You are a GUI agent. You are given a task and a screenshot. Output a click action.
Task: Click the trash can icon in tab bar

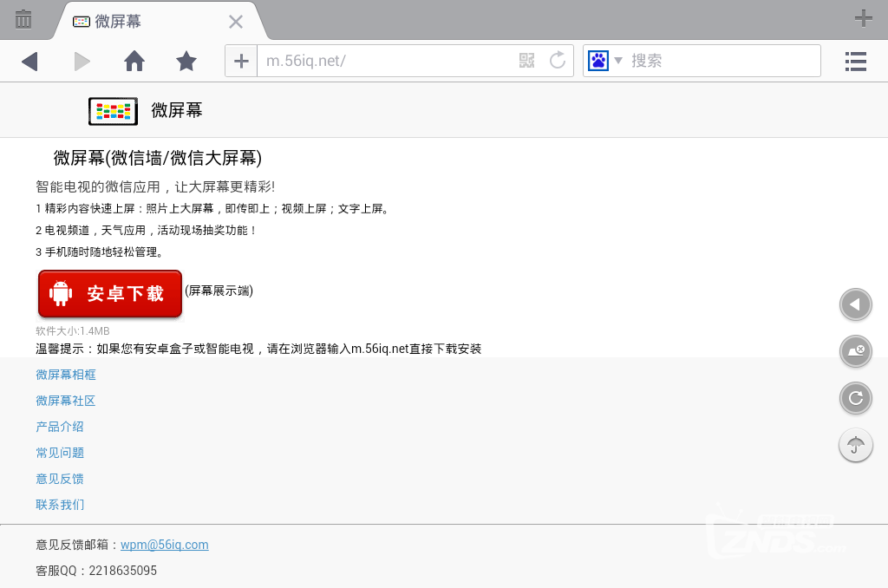click(23, 19)
